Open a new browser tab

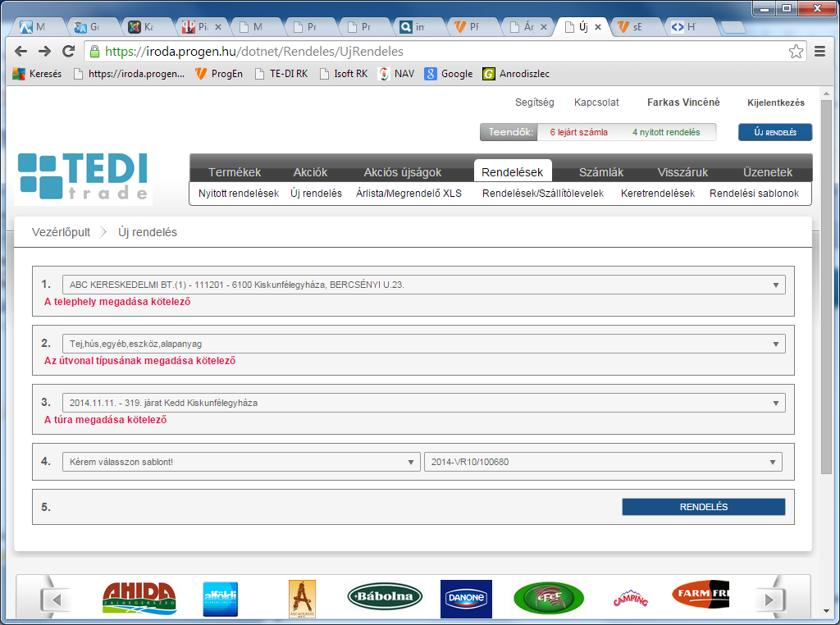point(733,27)
